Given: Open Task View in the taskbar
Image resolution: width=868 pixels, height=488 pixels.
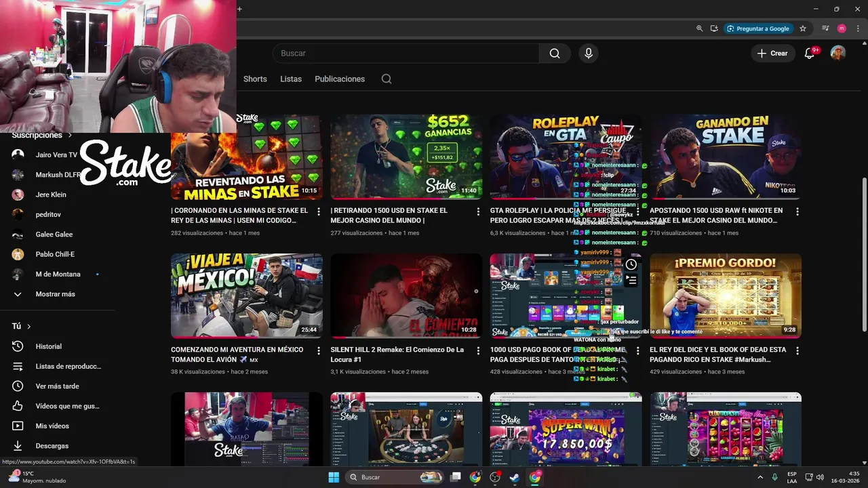Looking at the screenshot, I should coord(456,477).
